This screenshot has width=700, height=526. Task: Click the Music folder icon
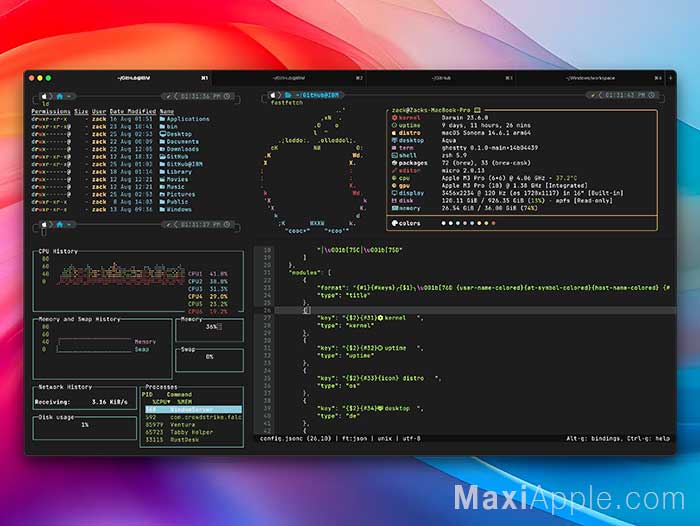coord(162,187)
